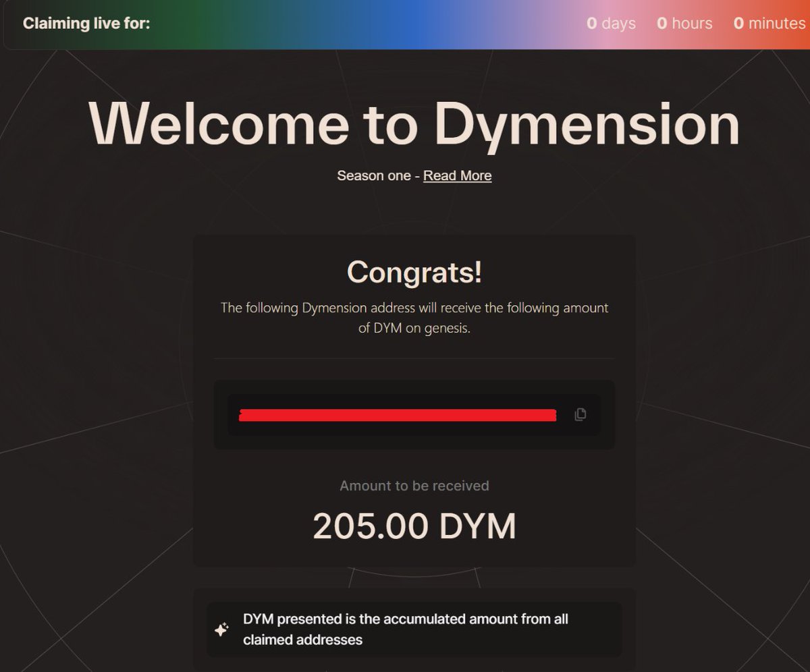Click the Season one Read More hyperlink
This screenshot has width=810, height=672.
pos(457,175)
